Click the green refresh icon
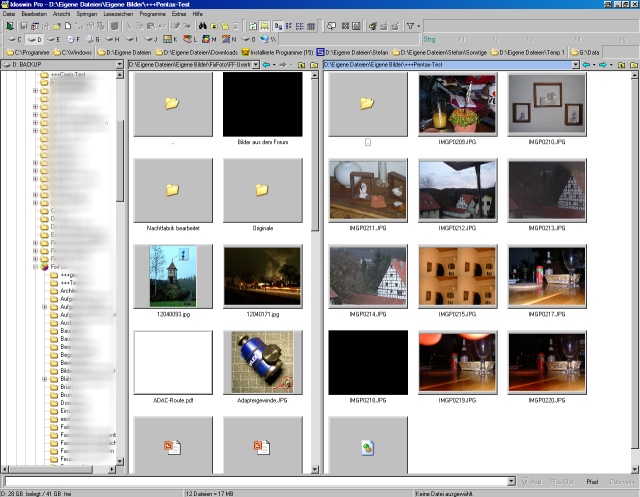Viewport: 640px width, 497px height. pyautogui.click(x=253, y=26)
